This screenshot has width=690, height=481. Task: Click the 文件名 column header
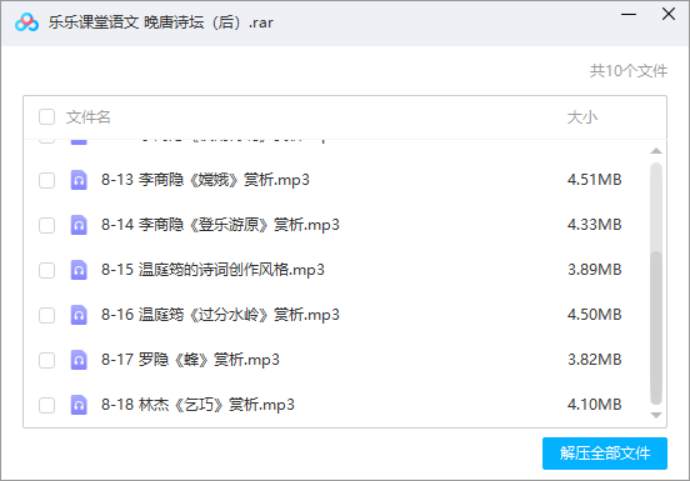point(89,117)
